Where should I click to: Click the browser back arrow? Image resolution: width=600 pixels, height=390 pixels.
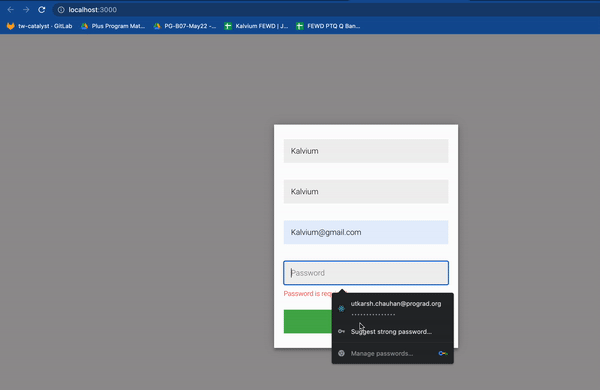[x=11, y=10]
